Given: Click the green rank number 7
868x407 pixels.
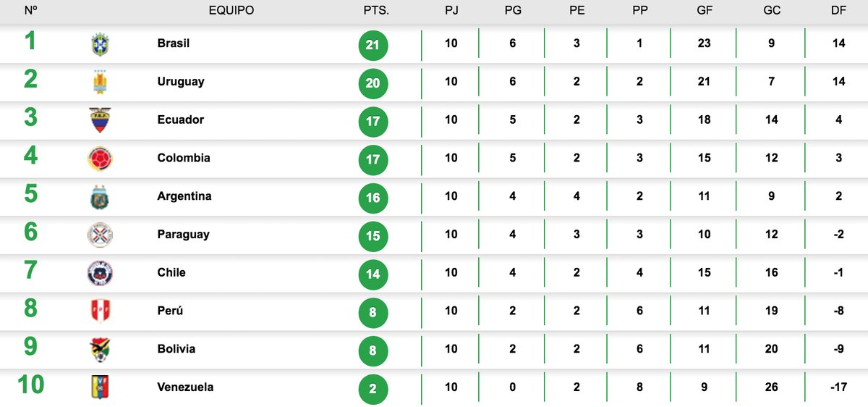Looking at the screenshot, I should tap(30, 270).
